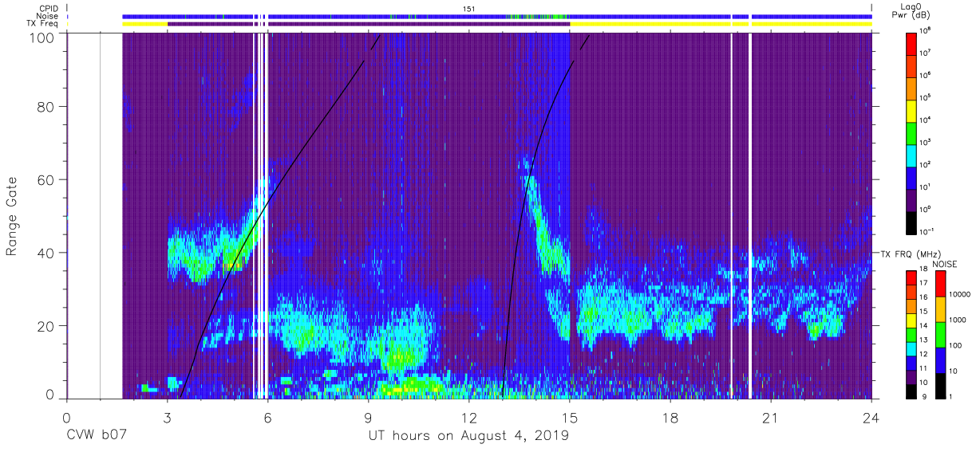
Task: Click the 60 tick on Range Gate axis
Action: pyautogui.click(x=46, y=179)
